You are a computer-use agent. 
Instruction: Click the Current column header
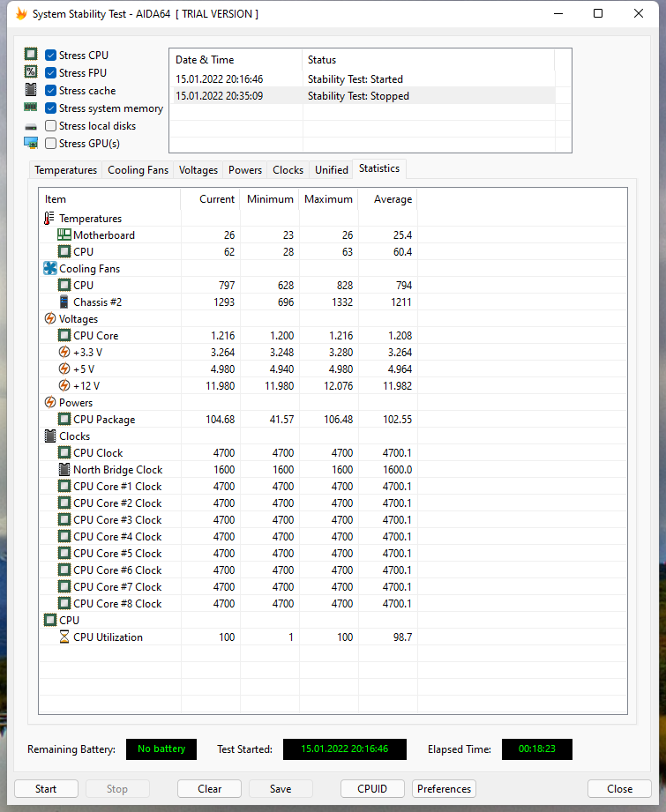pos(211,199)
